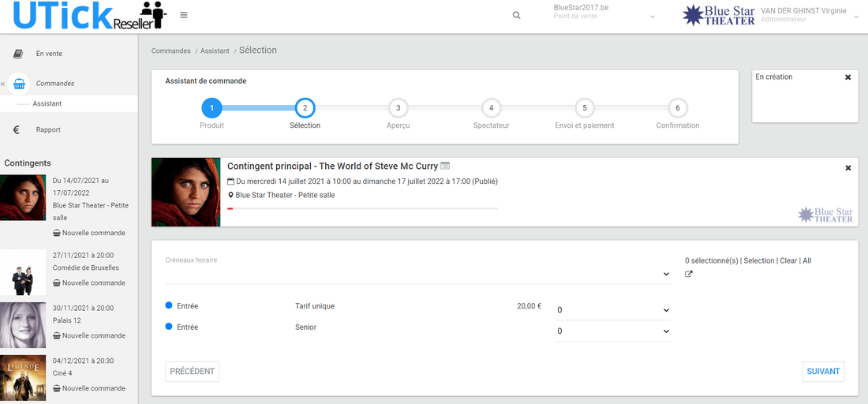Click the PRÉCÉDENT button
Viewport: 868px width, 404px height.
tap(193, 372)
